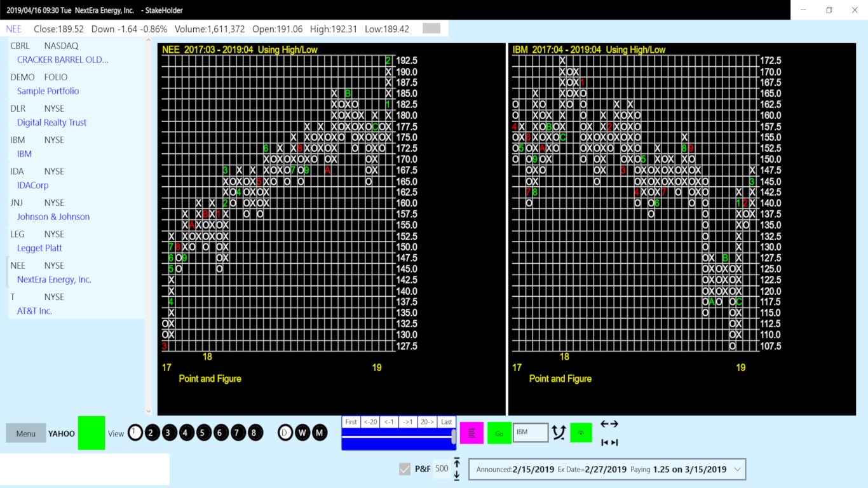868x488 pixels.
Task: Select Legget Platt in watchlist
Action: pos(39,248)
